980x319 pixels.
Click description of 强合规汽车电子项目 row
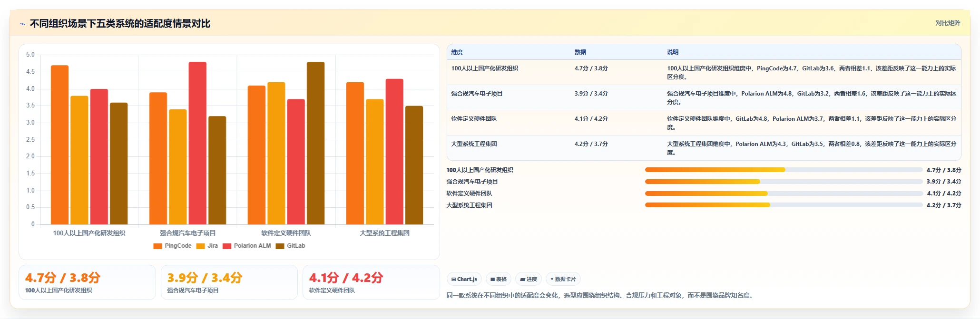tap(812, 98)
